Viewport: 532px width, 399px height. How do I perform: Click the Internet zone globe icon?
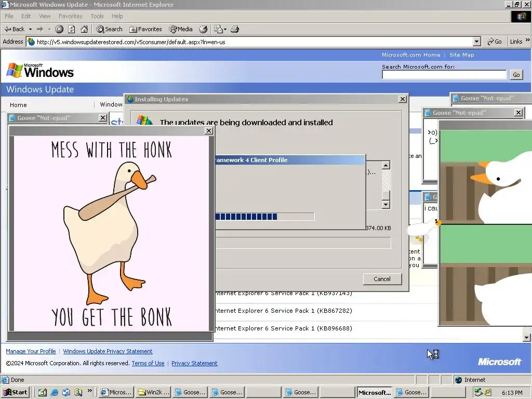tap(459, 380)
